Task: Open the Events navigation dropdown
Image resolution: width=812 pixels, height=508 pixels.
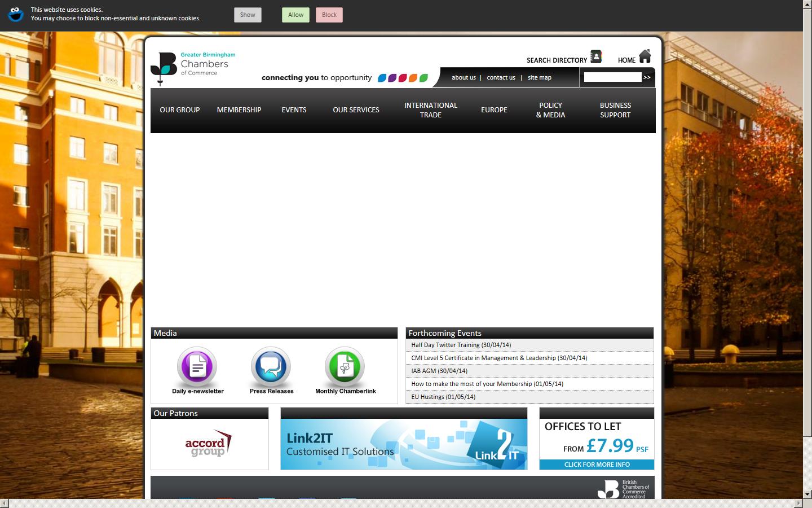Action: tap(294, 110)
